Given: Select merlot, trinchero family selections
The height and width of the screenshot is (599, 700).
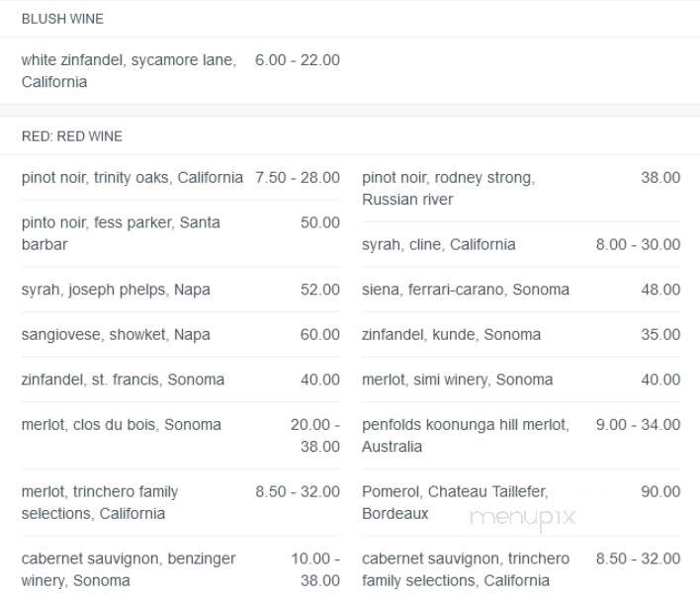Looking at the screenshot, I should [100, 502].
